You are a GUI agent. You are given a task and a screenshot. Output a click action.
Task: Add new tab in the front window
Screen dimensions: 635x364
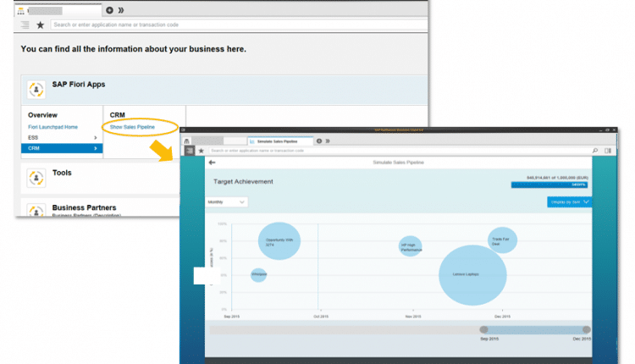(x=319, y=141)
